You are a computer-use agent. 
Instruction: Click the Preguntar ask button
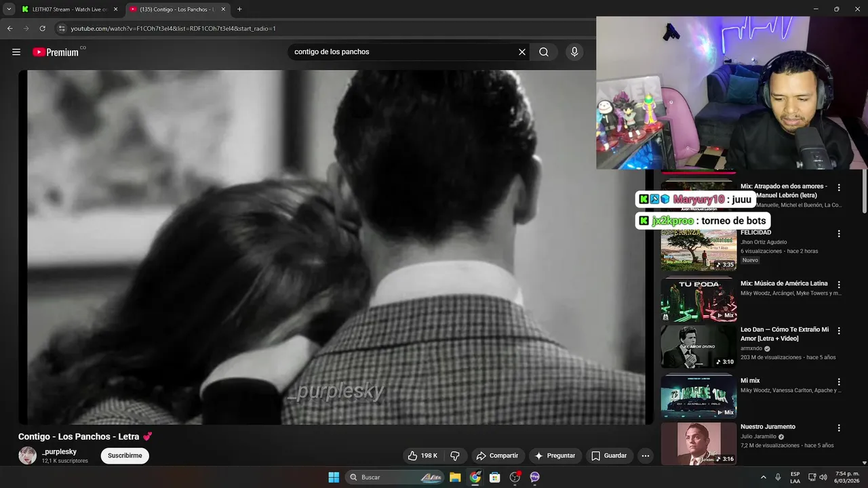coord(555,455)
